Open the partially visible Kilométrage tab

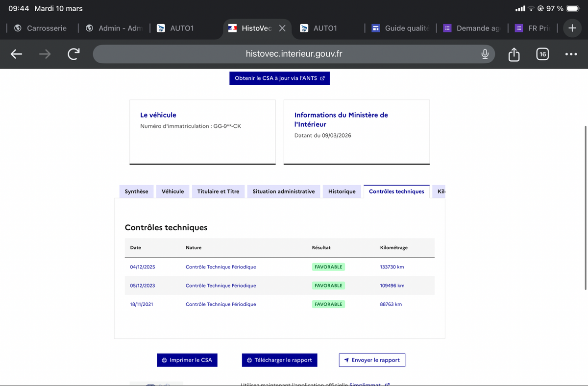[x=439, y=192]
